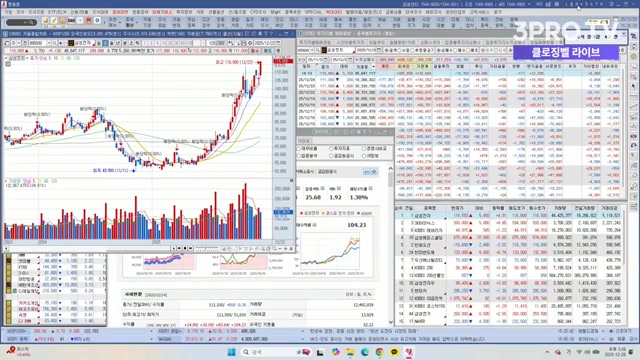This screenshot has width=640, height=360.
Task: Open File Explorer from the taskbar
Action: 350,352
